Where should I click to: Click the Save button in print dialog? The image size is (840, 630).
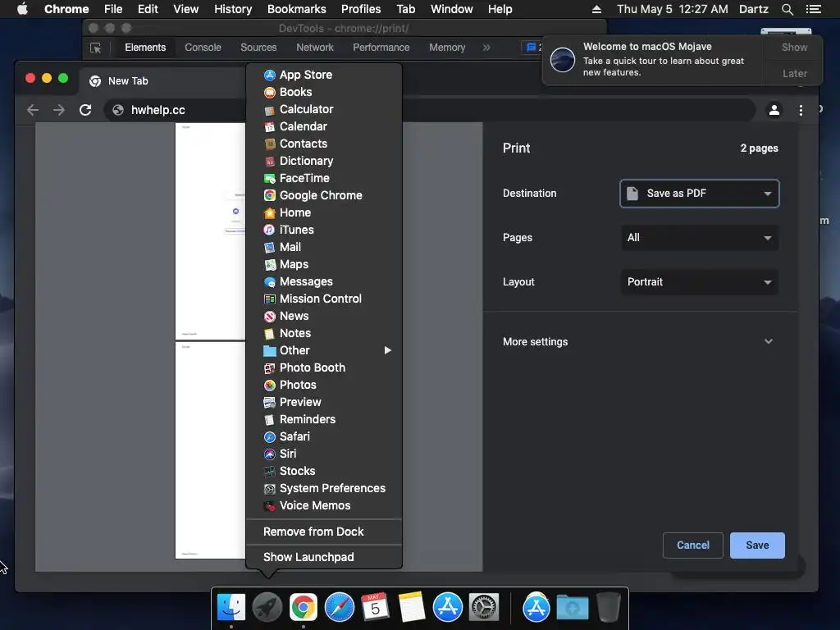coord(757,546)
